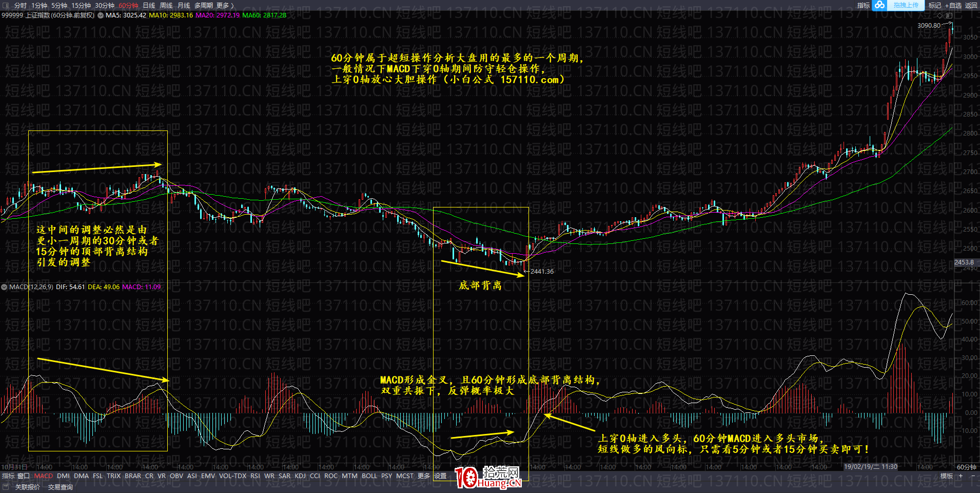Select the SAR indicator tab

click(284, 476)
